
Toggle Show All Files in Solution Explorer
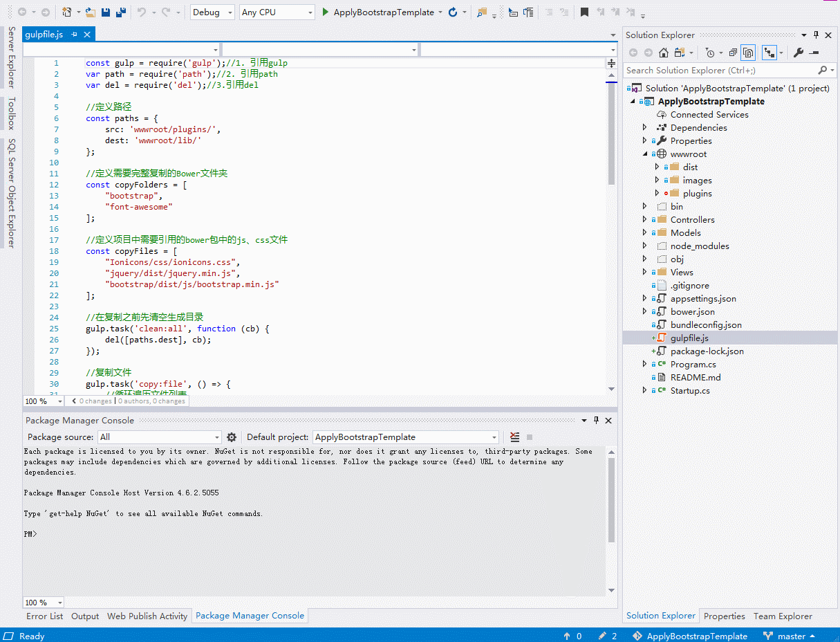748,53
